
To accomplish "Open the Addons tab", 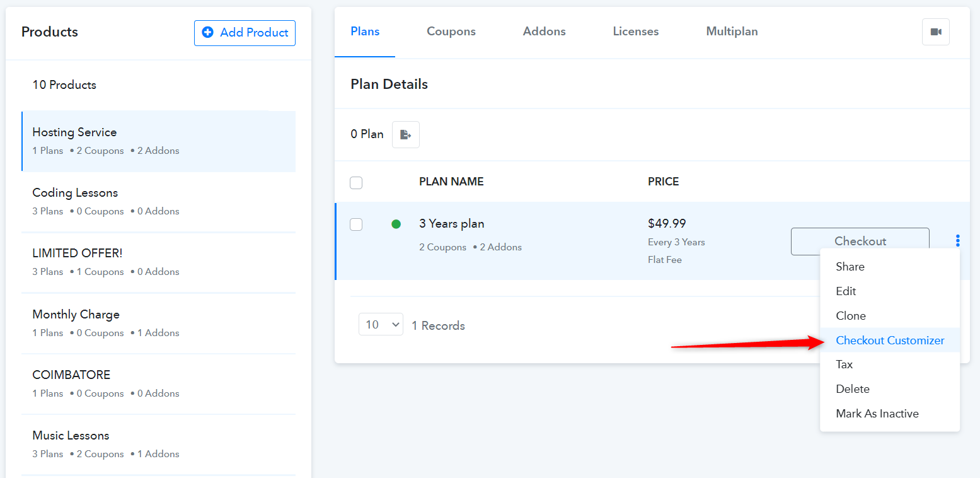I will pos(545,31).
